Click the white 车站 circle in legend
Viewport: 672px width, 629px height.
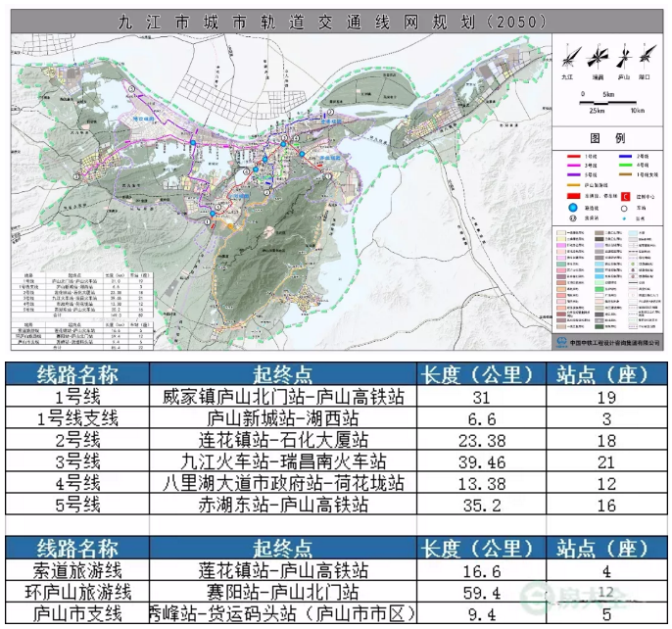click(x=625, y=208)
